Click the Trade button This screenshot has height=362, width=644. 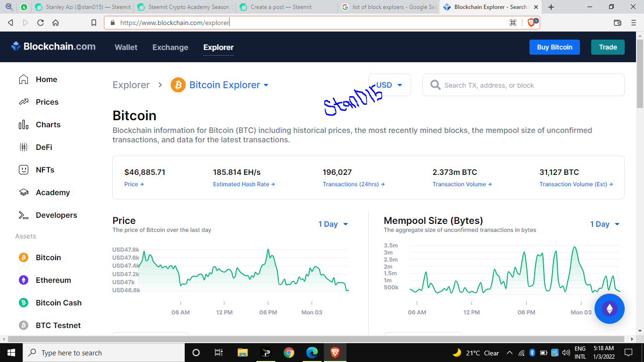pos(608,47)
